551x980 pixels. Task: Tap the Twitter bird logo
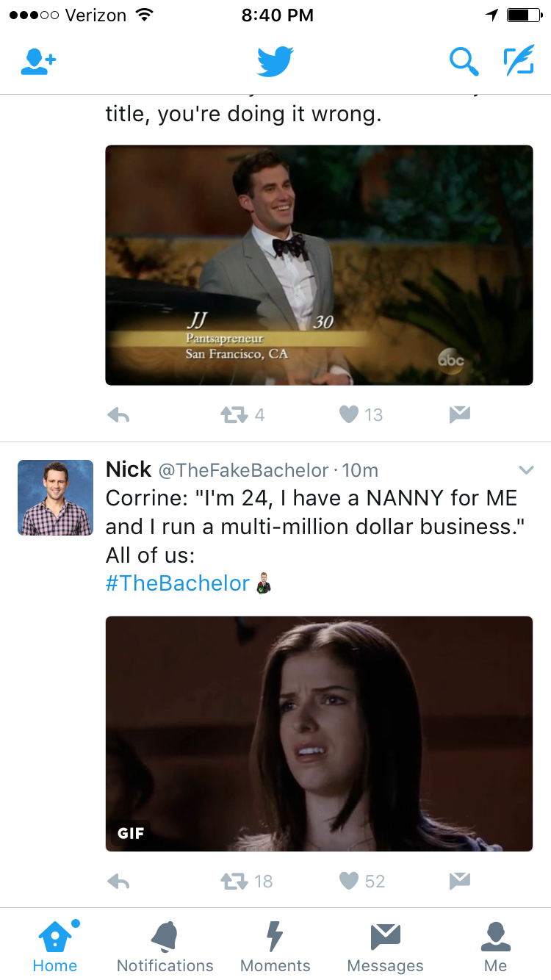275,62
